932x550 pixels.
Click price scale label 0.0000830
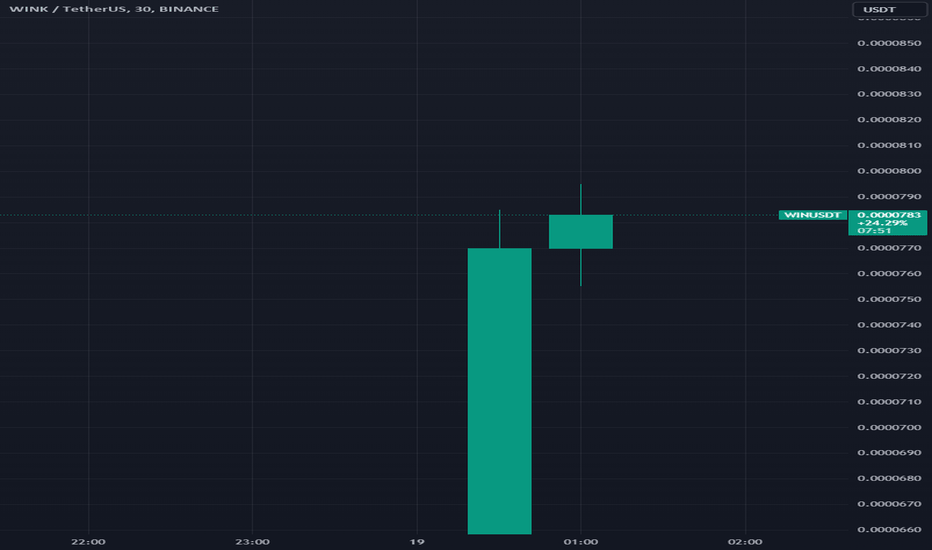point(889,94)
